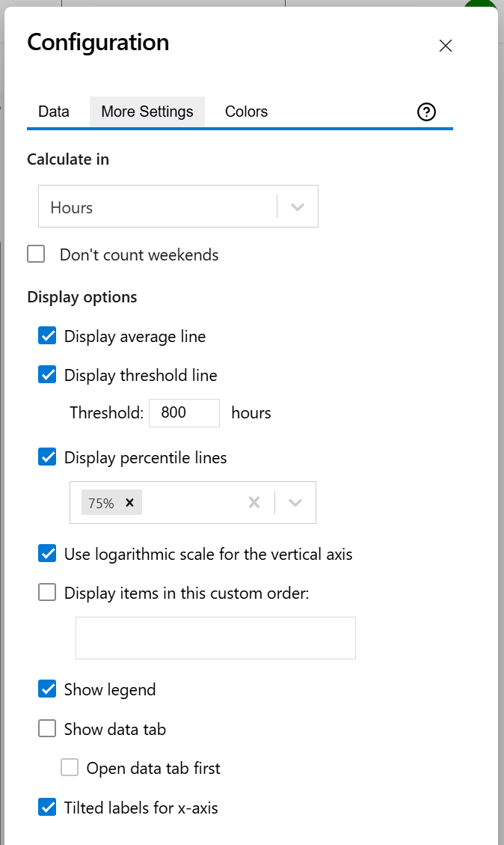Screen dimensions: 504x845
Task: Enable Show data tab
Action: pos(47,728)
